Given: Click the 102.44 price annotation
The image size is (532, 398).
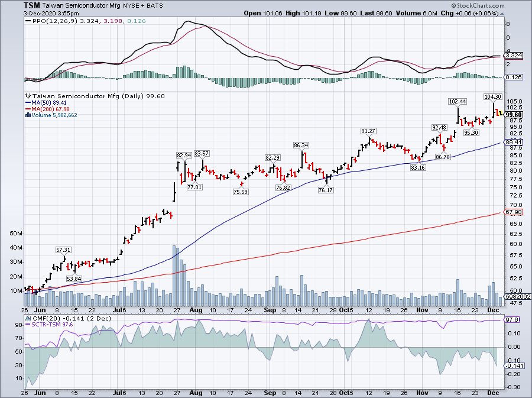Looking at the screenshot, I should coord(458,102).
